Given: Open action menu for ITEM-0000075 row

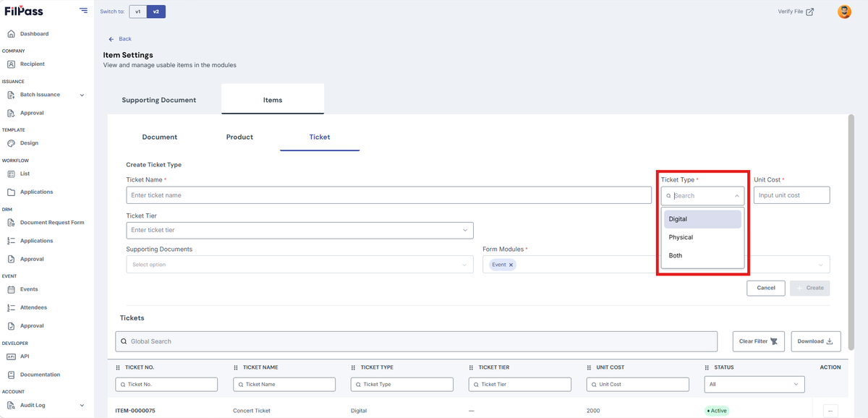Looking at the screenshot, I should coord(830,411).
